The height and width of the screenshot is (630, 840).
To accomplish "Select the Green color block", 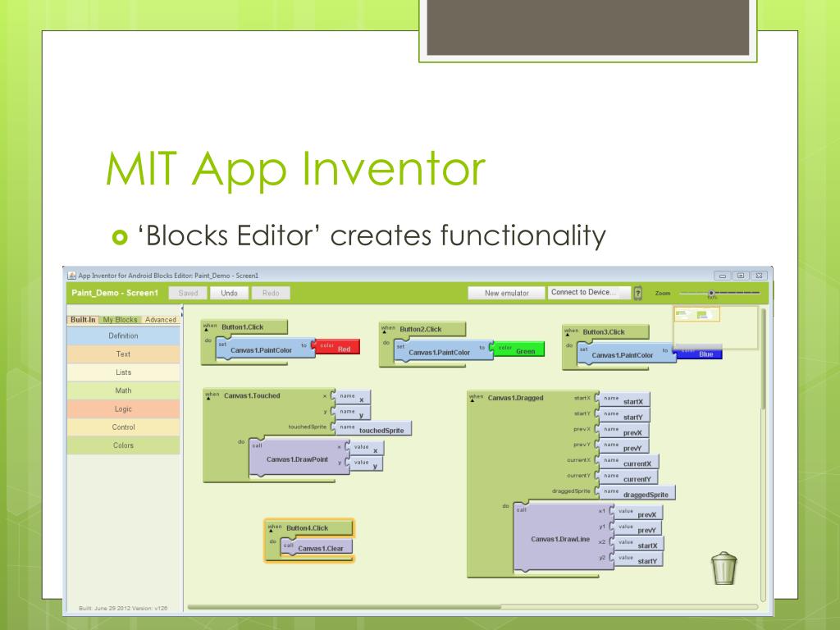I will [x=518, y=349].
